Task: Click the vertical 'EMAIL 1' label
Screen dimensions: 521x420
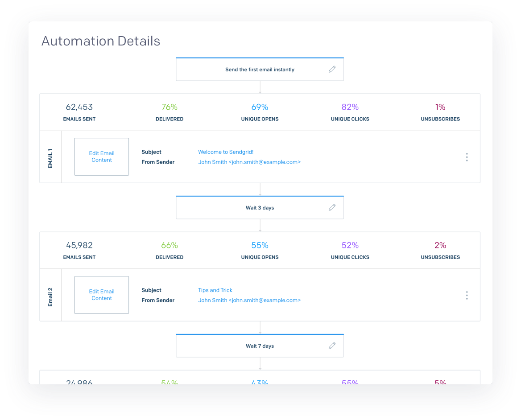Action: [x=50, y=158]
